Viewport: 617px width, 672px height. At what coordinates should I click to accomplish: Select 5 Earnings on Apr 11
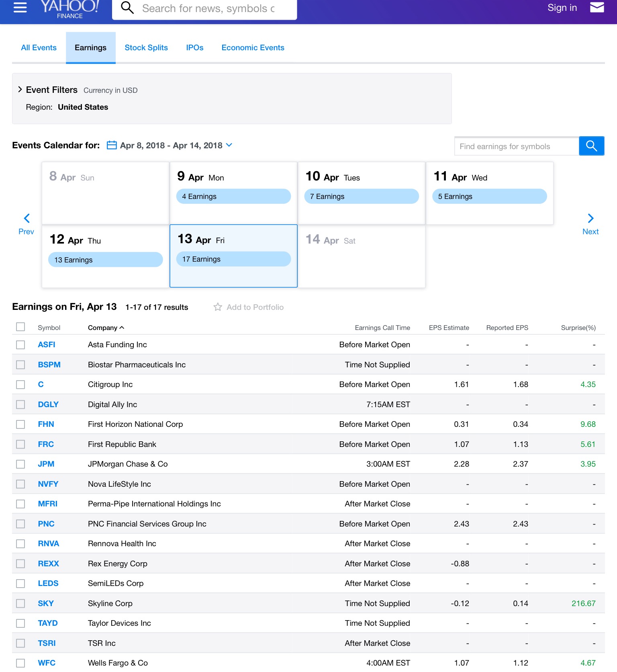490,196
